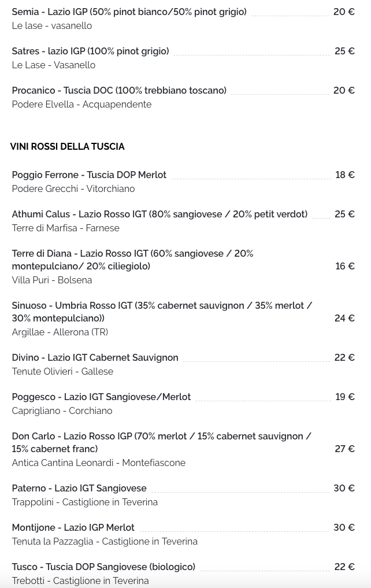Select Montijone Lazio IGP Merlot
Image resolution: width=371 pixels, height=588 pixels.
[73, 528]
